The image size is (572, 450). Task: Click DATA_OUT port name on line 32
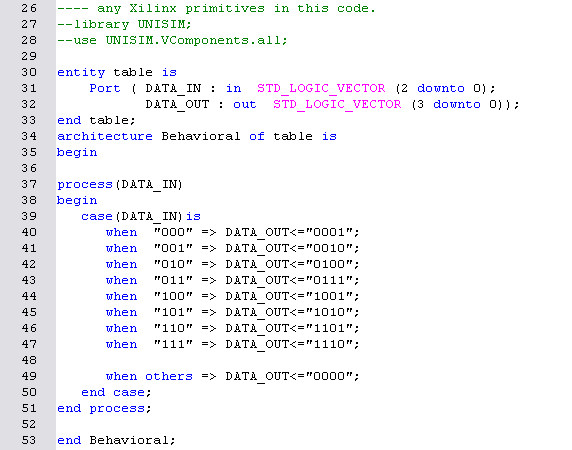(177, 104)
